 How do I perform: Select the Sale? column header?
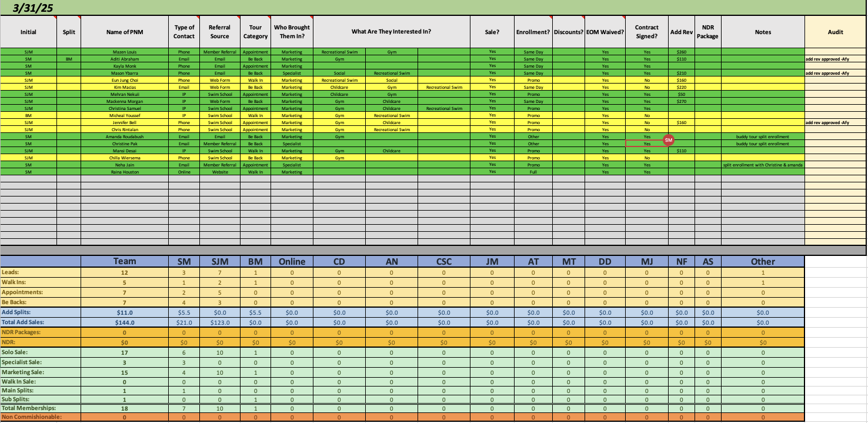click(492, 32)
